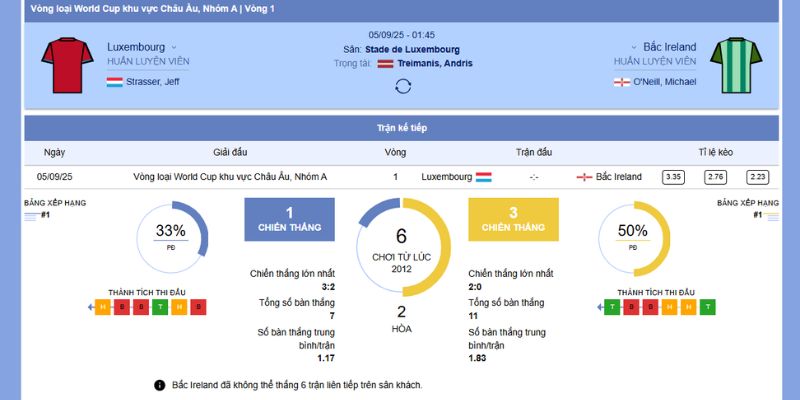
Task: Click the England flag beside O'Neill, Michael
Action: pos(621,82)
